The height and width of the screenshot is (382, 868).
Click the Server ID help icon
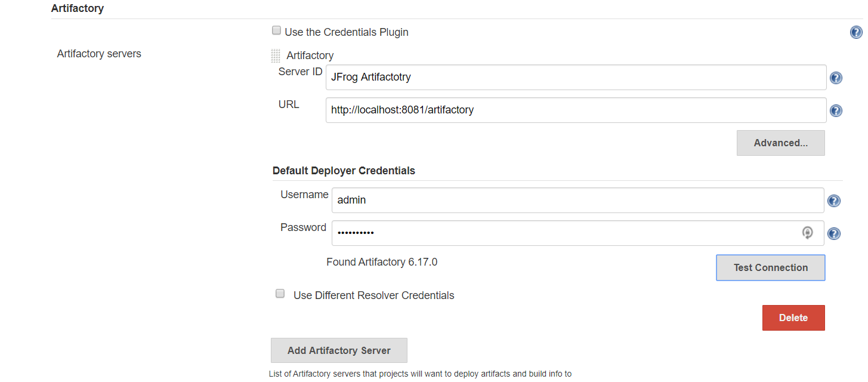click(x=836, y=78)
